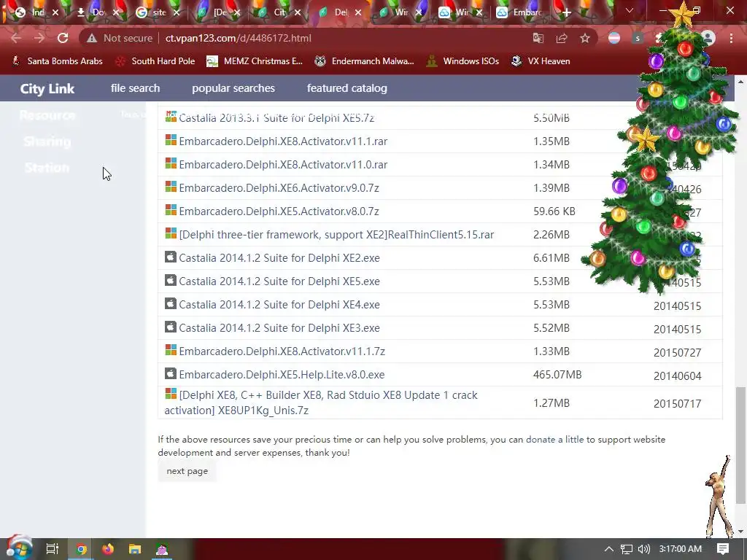Open Castalia 2014.1.2 Suite for Delphi XE3.exe

pyautogui.click(x=279, y=328)
